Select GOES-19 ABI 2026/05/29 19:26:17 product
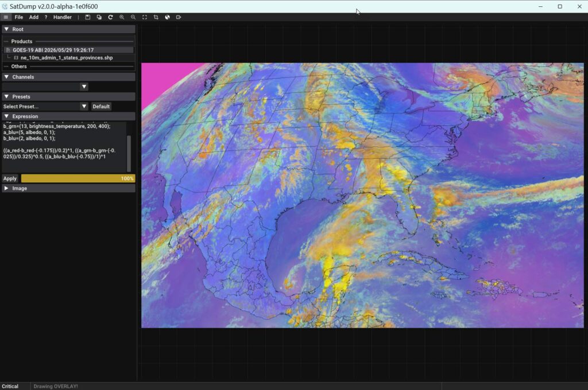 (69, 50)
